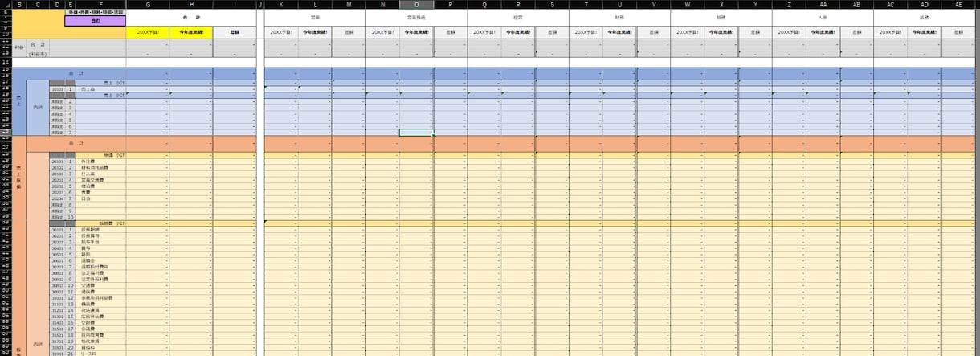This screenshot has width=980, height=356.
Task: Select column D header
Action: [57, 4]
